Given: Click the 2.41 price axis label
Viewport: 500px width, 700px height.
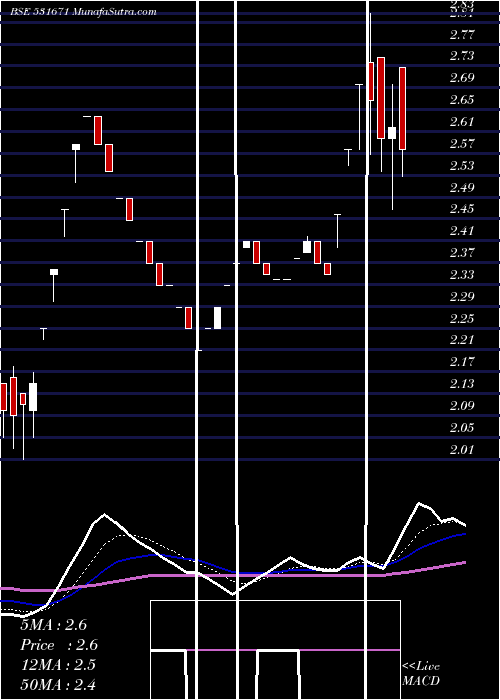Looking at the screenshot, I should [462, 231].
